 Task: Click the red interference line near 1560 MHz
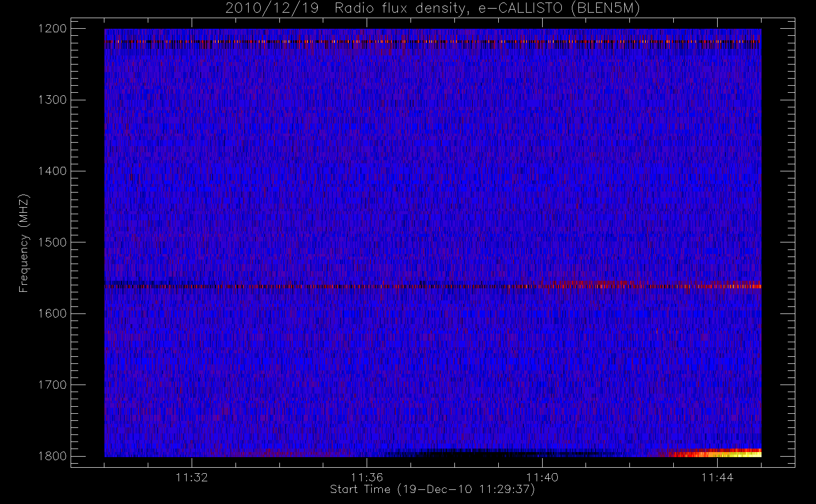click(433, 286)
